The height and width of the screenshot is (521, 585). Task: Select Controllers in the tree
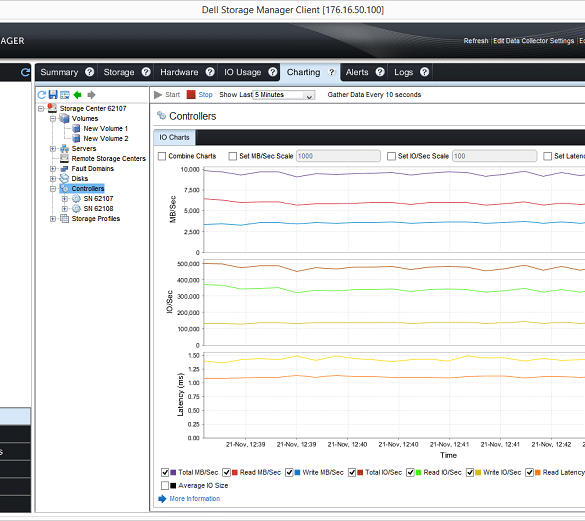tap(88, 188)
